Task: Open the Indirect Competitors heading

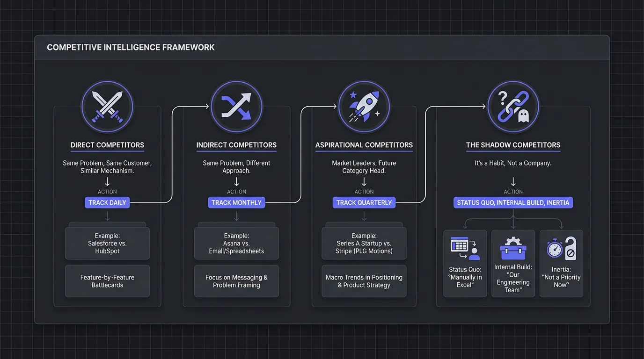Action: [x=236, y=145]
